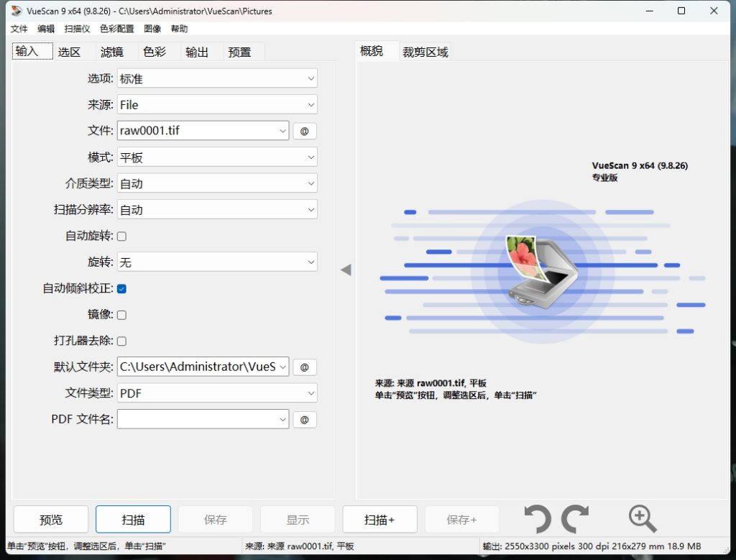The height and width of the screenshot is (560, 736).
Task: Select the 裁剪区域 preview tab
Action: pyautogui.click(x=425, y=52)
